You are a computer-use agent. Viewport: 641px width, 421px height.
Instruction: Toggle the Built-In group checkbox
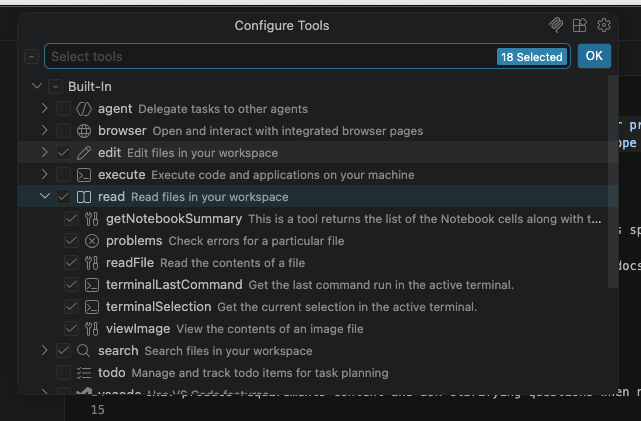(55, 87)
